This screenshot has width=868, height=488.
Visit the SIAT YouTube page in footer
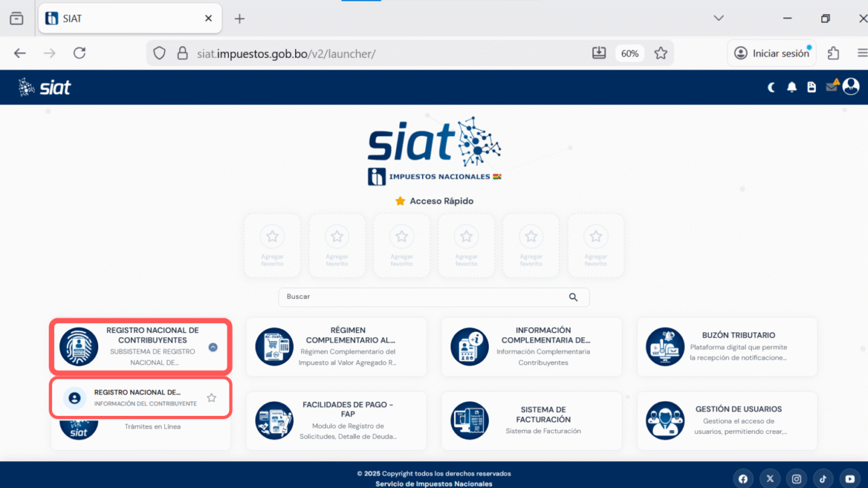click(x=849, y=479)
